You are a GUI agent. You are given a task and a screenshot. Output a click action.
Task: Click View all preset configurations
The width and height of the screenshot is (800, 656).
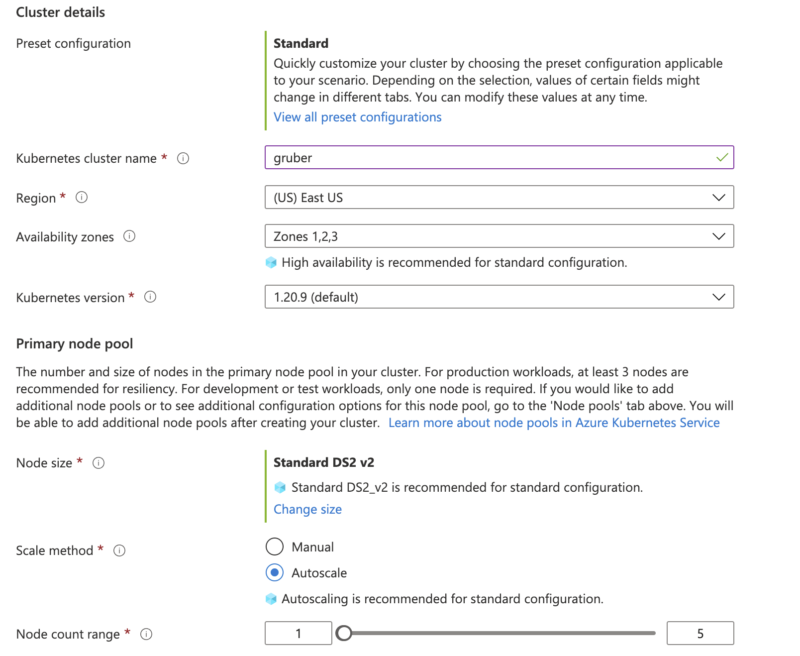tap(357, 117)
